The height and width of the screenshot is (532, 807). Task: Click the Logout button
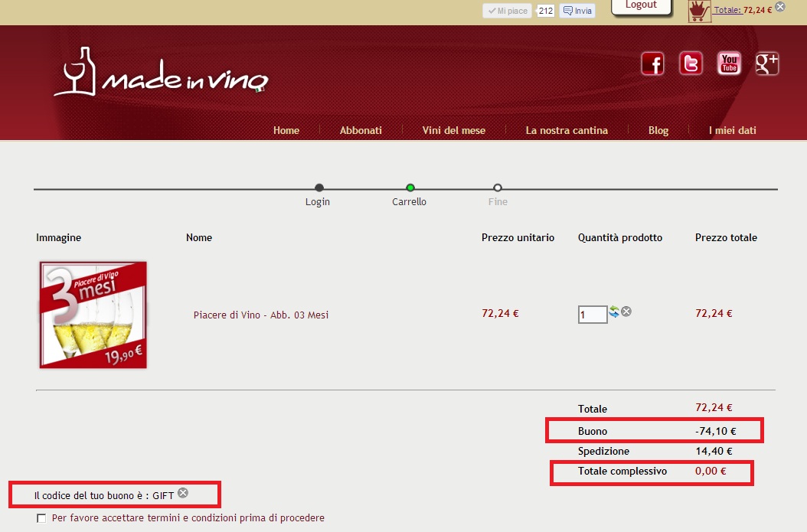coord(642,6)
